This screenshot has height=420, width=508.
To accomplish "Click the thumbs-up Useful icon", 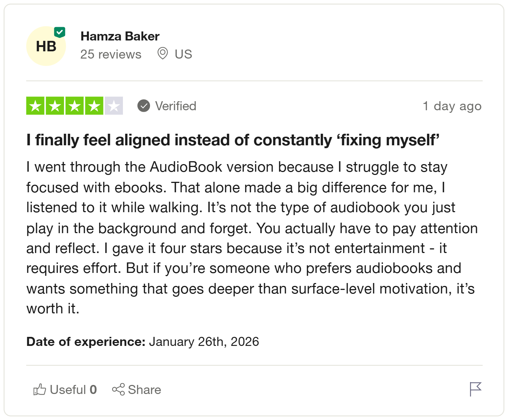I will [x=40, y=390].
